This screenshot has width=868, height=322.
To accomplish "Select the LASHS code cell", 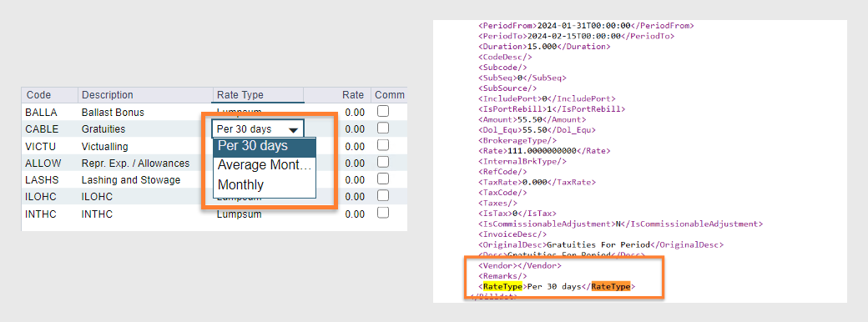I will point(42,180).
